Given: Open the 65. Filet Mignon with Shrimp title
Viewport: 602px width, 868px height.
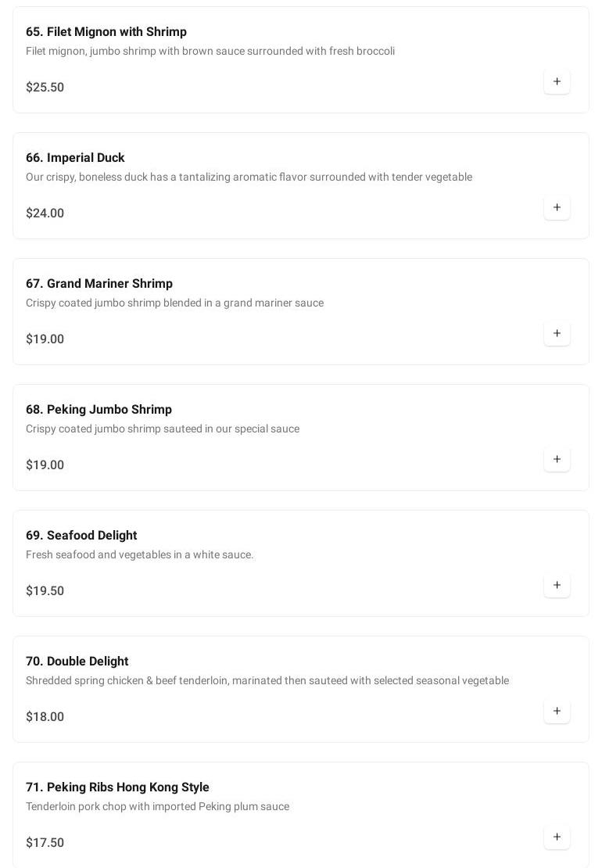Looking at the screenshot, I should [106, 32].
